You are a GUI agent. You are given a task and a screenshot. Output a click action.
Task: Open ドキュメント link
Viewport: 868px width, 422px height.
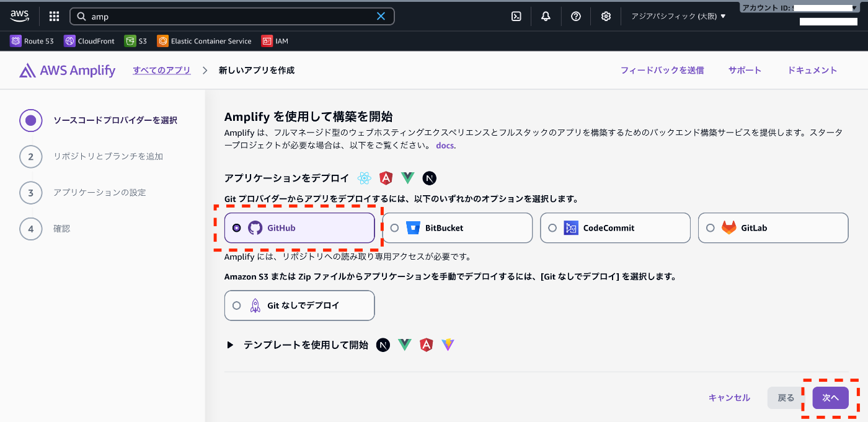[x=812, y=70]
